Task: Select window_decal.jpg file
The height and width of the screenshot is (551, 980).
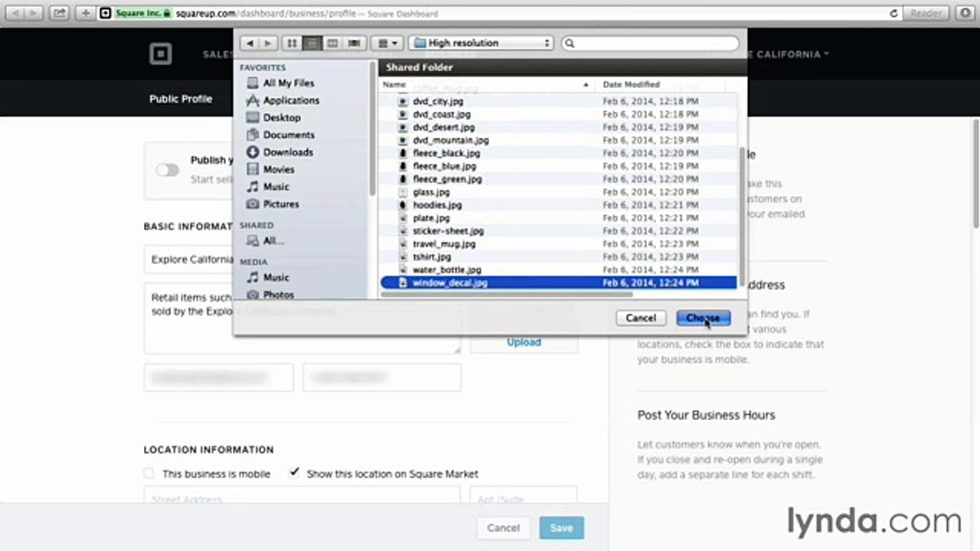Action: pos(558,282)
